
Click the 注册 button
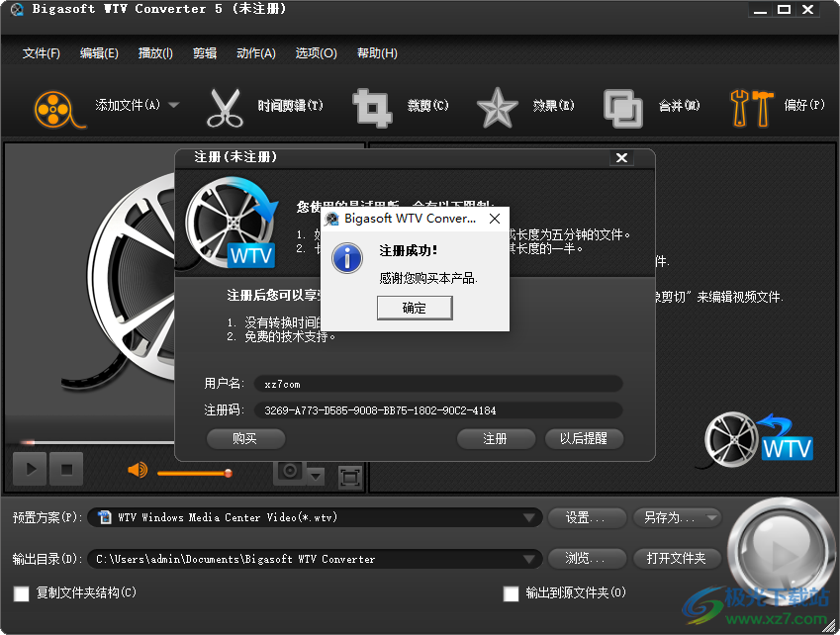click(x=496, y=438)
